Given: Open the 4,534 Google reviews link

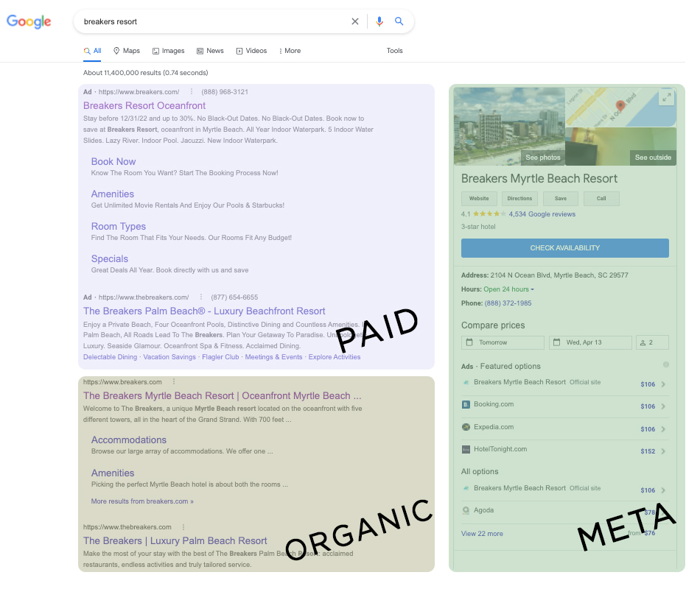Looking at the screenshot, I should coord(542,214).
